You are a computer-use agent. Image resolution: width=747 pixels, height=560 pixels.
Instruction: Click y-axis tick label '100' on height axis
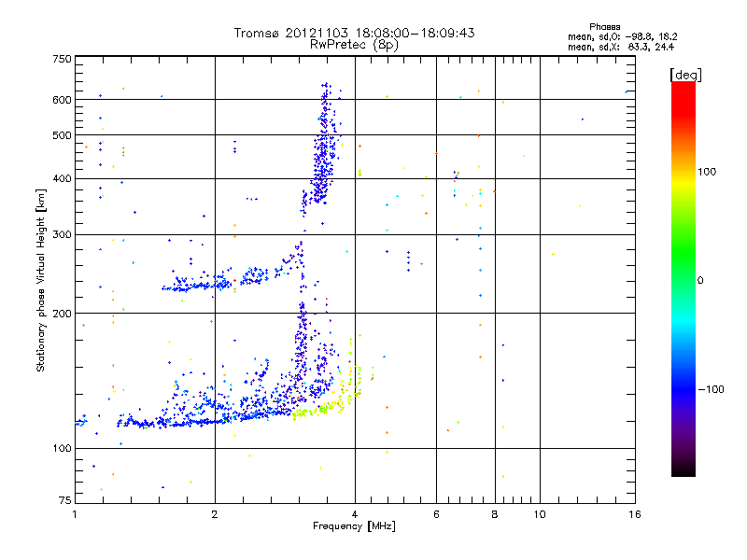pos(62,448)
